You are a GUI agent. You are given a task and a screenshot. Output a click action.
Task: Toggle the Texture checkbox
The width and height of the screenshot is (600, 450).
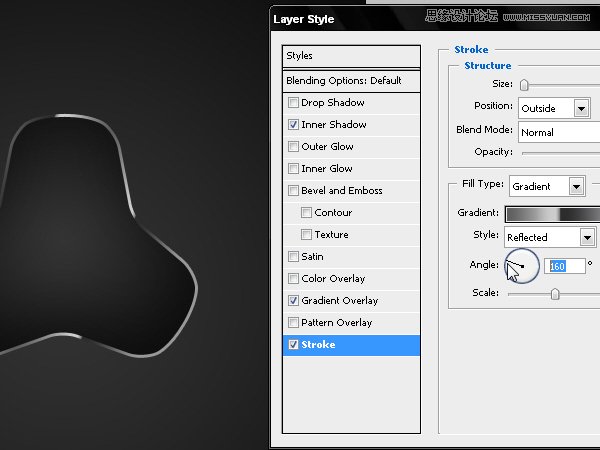[306, 235]
